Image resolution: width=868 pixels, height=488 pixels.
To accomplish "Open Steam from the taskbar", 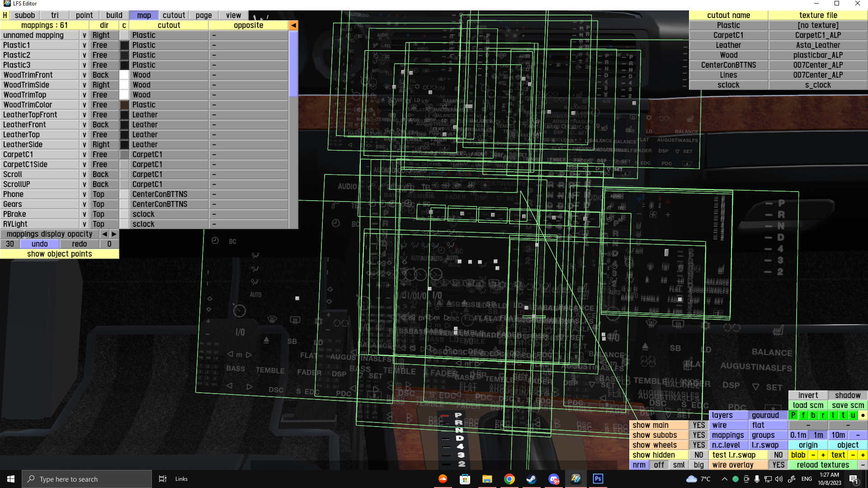I will 531,479.
